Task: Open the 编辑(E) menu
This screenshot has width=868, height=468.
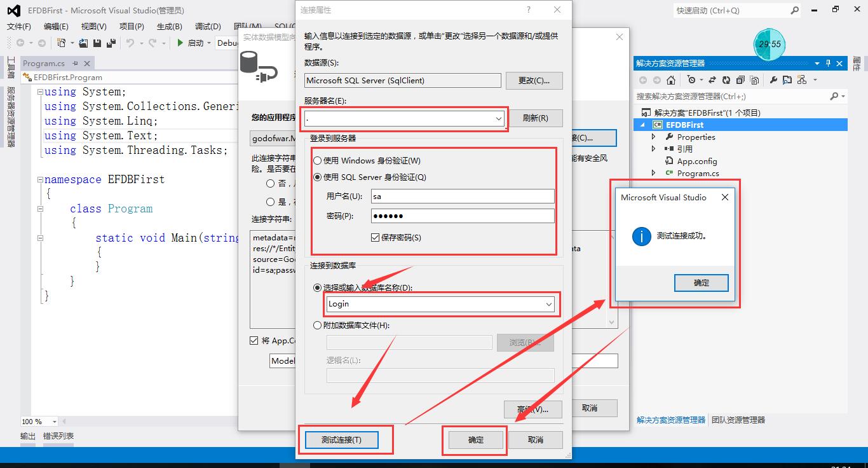Action: point(56,26)
